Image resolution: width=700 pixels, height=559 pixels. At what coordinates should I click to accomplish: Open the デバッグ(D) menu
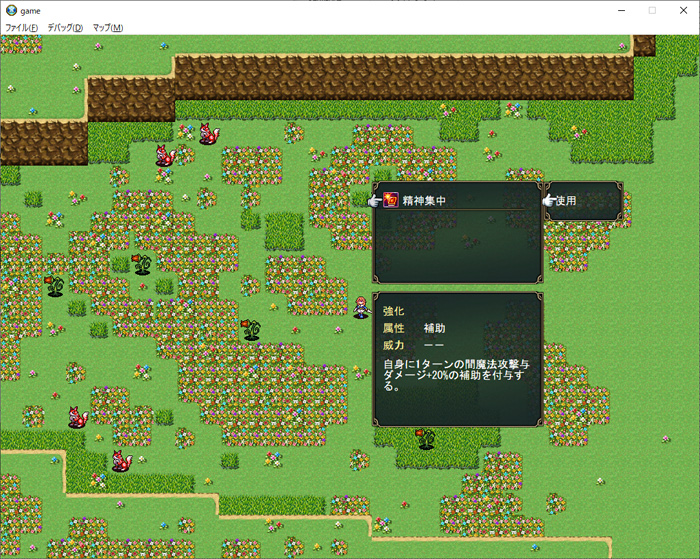65,28
